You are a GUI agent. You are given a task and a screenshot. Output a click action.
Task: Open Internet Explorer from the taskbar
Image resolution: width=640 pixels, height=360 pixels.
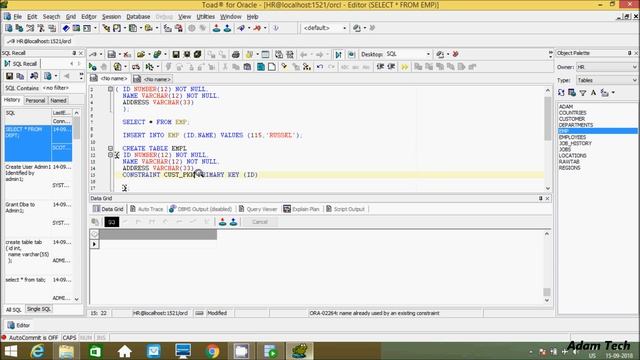point(38,351)
